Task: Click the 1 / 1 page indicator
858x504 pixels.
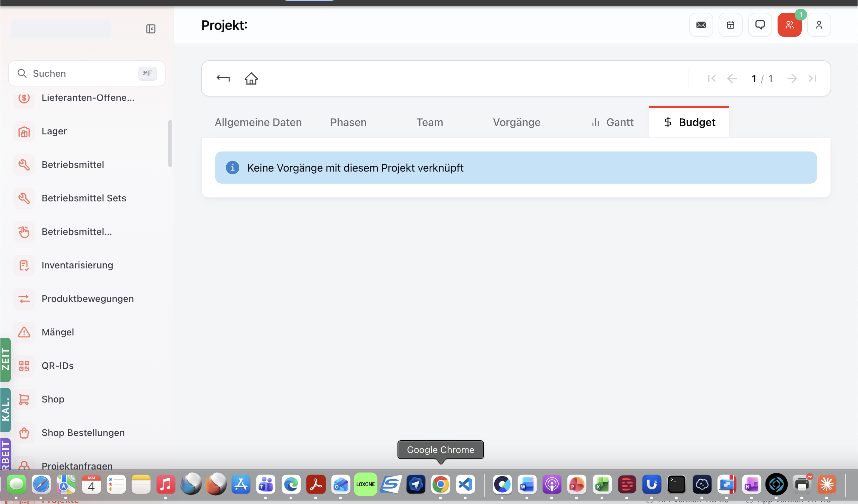Action: click(x=762, y=79)
